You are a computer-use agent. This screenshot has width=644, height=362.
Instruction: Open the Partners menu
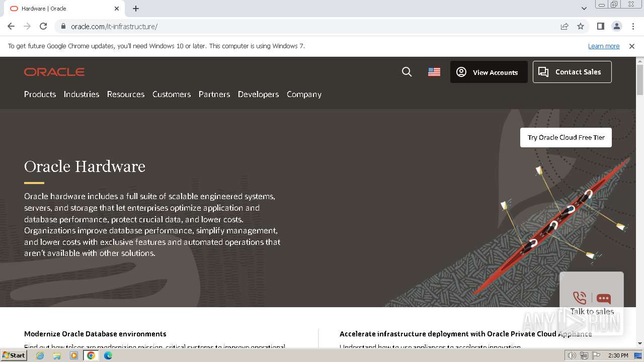(x=214, y=94)
